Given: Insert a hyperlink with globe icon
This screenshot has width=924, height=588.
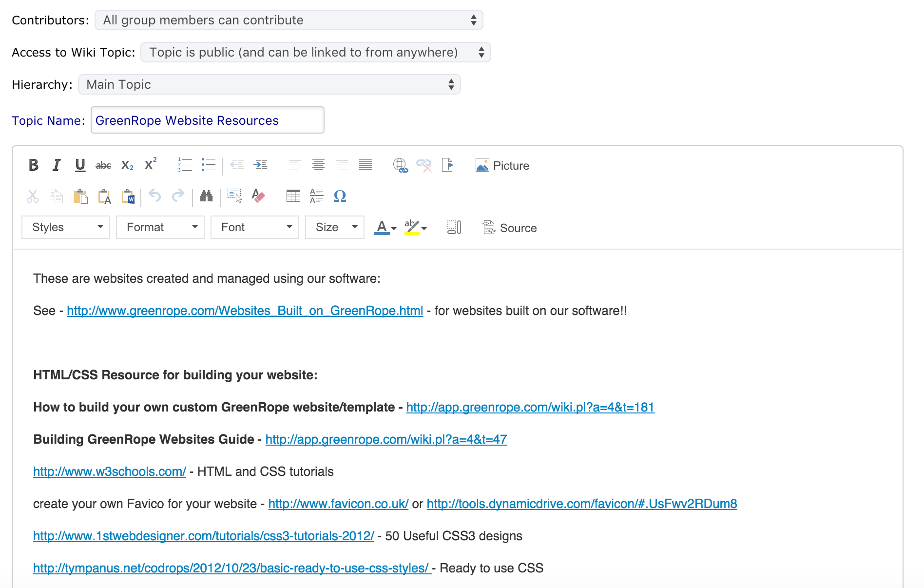Looking at the screenshot, I should tap(401, 165).
